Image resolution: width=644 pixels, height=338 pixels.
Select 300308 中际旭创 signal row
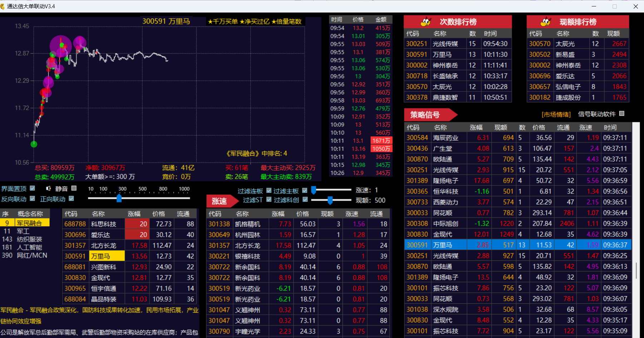[x=518, y=224]
